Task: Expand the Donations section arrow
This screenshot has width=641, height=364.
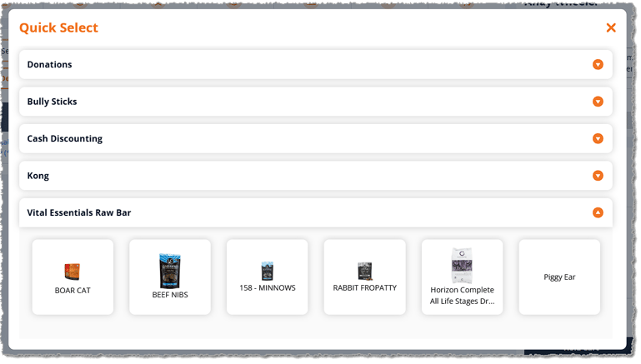Action: [x=598, y=64]
